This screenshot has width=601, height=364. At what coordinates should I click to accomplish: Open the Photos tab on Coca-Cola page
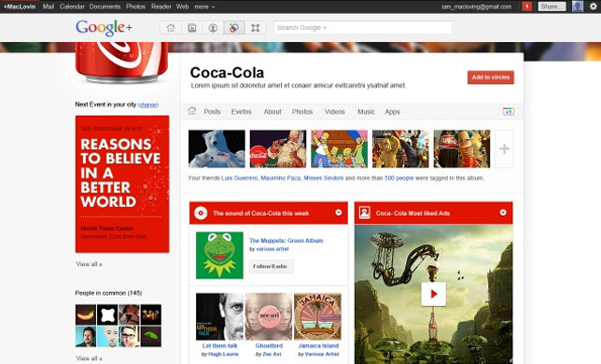(302, 112)
